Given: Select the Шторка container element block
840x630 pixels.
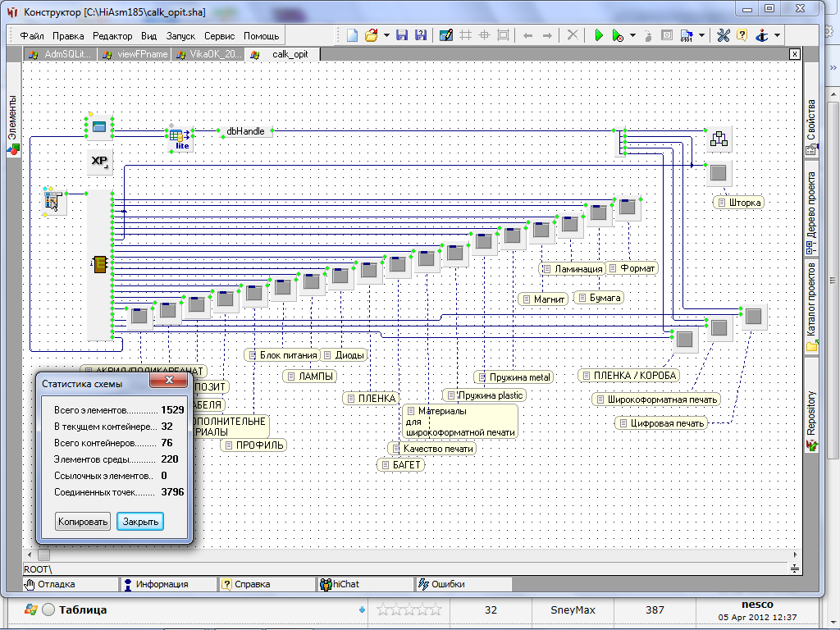Looking at the screenshot, I should (718, 174).
